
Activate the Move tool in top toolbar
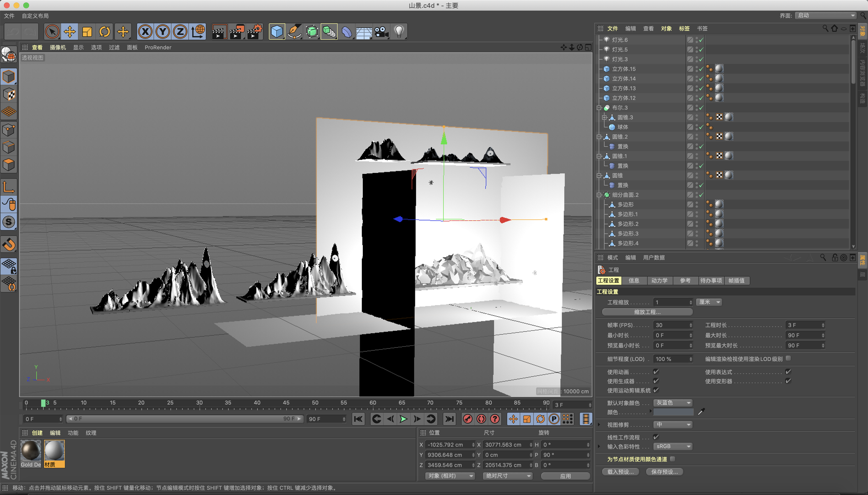pyautogui.click(x=70, y=32)
